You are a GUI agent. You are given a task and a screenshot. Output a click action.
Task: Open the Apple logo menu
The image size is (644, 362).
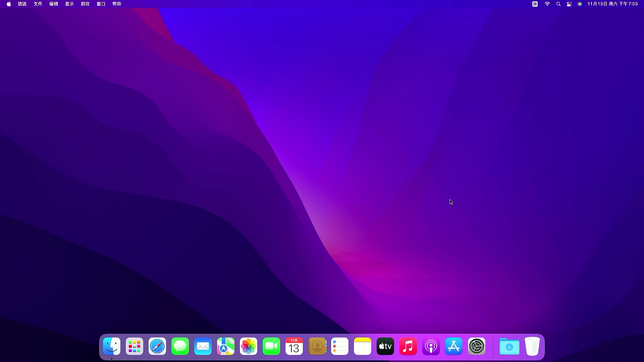[9, 4]
